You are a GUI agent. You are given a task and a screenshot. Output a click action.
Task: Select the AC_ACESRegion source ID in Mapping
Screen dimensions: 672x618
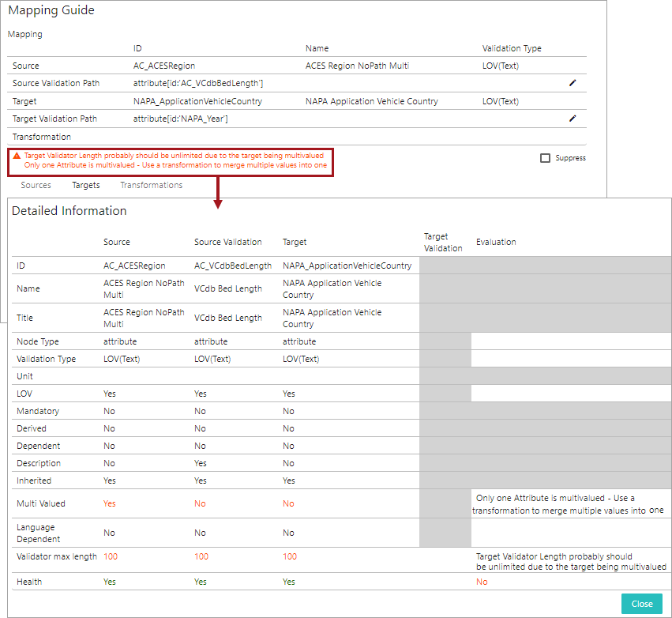(164, 66)
